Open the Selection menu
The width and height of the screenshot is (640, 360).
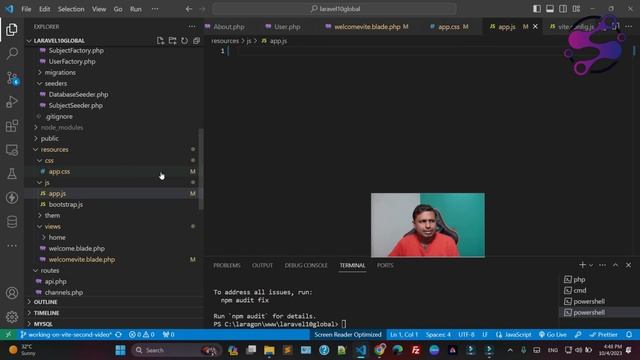click(x=71, y=9)
